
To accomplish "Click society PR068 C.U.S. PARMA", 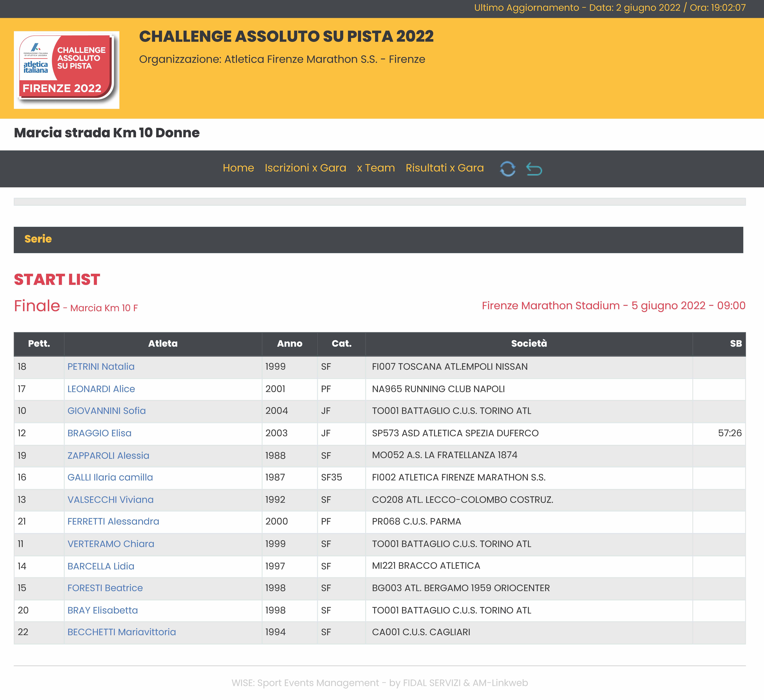I will pyautogui.click(x=416, y=521).
